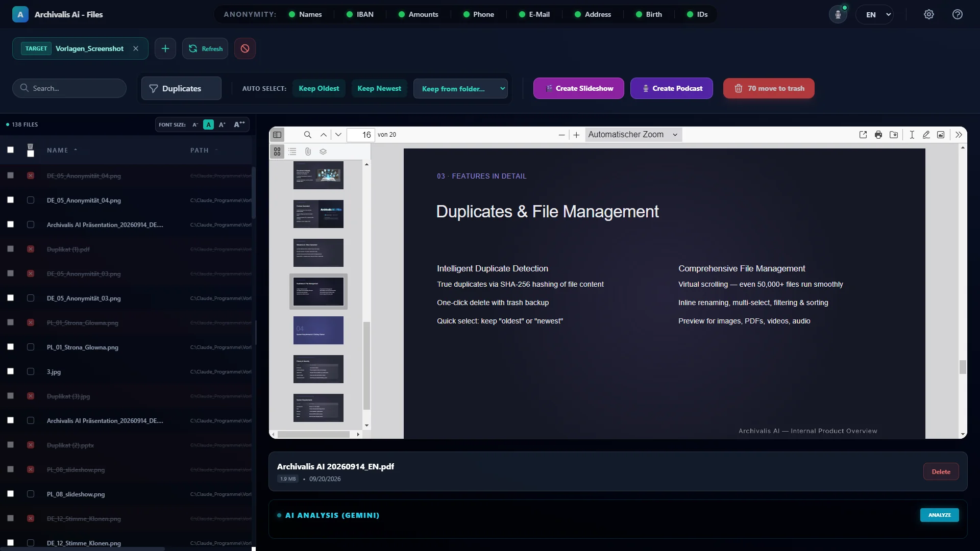
Task: Select the PDF text annotation tool
Action: pos(912,135)
